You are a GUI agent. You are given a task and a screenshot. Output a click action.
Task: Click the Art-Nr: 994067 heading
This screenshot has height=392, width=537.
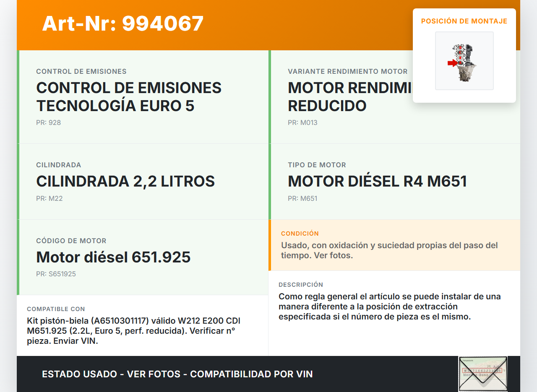[123, 23]
